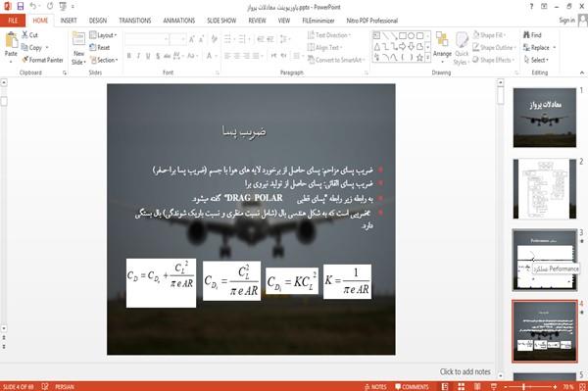Toggle Italic formatting
The height and width of the screenshot is (391, 588).
[x=138, y=56]
